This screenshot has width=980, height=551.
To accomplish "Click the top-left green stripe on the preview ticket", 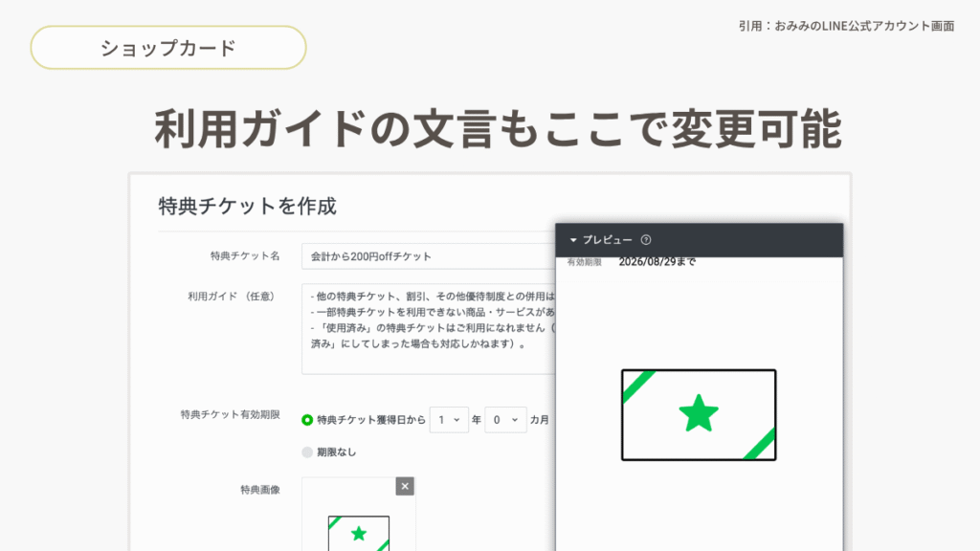I will click(638, 386).
